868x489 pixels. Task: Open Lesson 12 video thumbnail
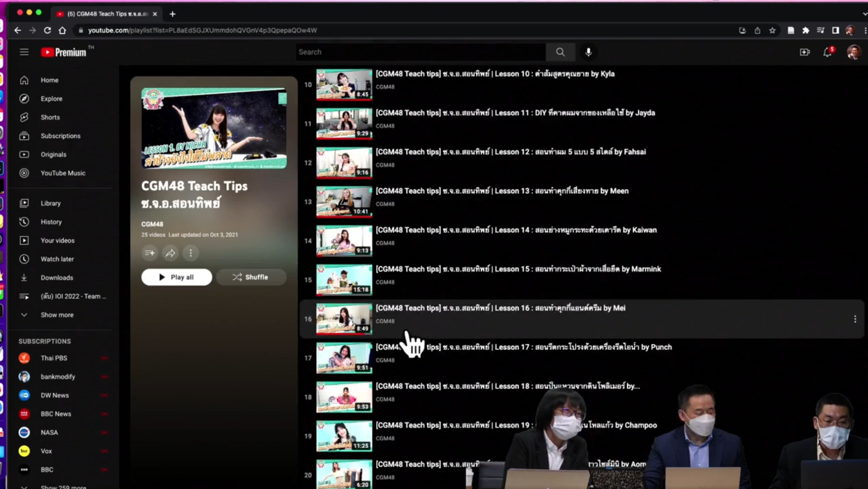point(344,163)
